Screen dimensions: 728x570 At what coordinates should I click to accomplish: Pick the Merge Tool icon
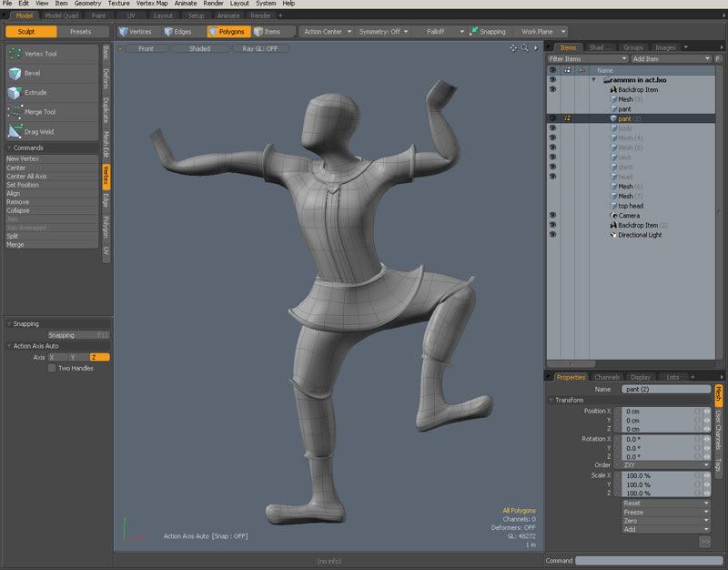(15, 112)
